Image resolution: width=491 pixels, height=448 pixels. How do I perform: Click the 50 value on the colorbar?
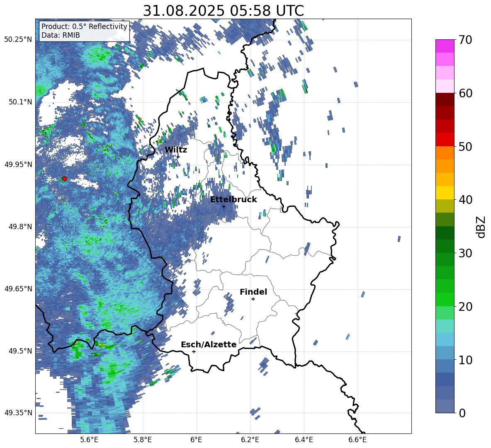(x=465, y=147)
